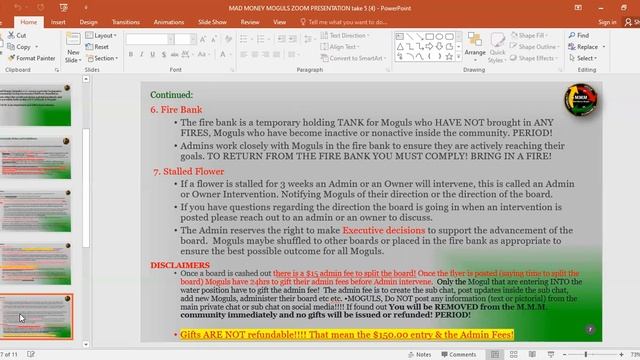Switch to the Design tab

[x=89, y=22]
